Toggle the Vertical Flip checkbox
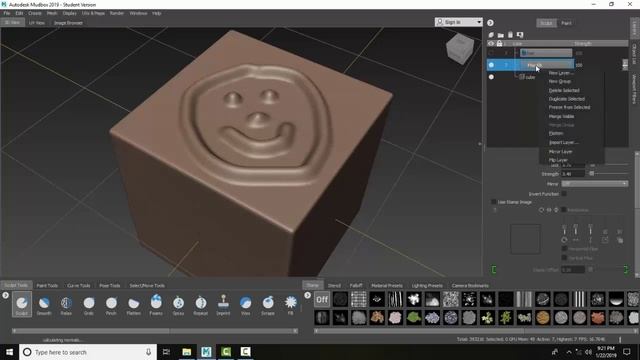 (x=564, y=258)
